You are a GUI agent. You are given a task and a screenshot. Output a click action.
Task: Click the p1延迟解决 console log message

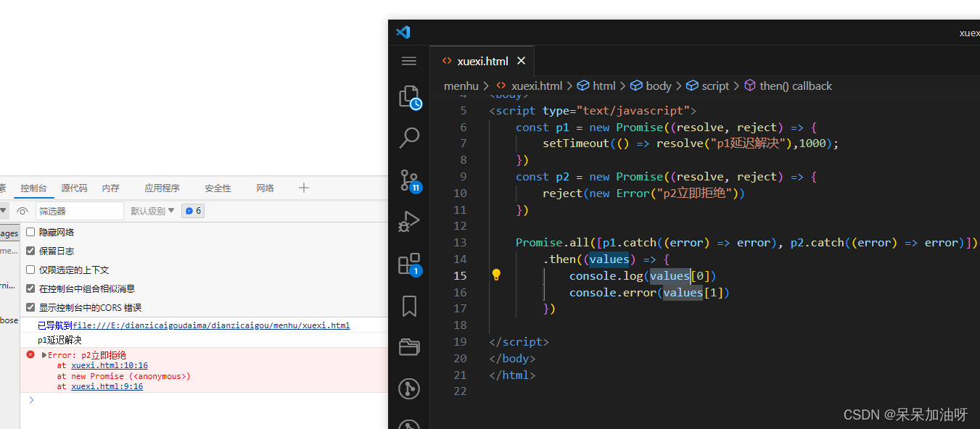pos(59,340)
